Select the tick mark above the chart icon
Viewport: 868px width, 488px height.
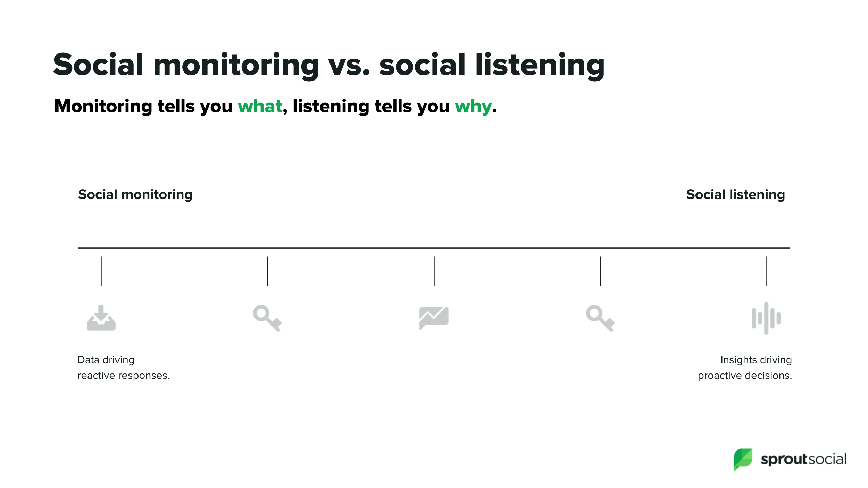(x=434, y=271)
